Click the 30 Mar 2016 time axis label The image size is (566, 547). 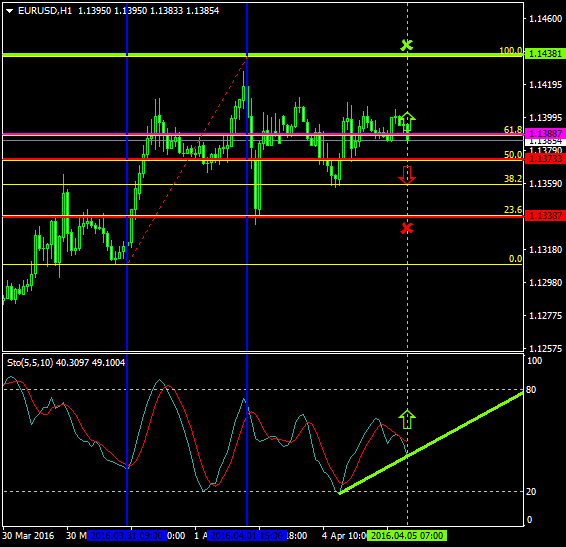[28, 535]
